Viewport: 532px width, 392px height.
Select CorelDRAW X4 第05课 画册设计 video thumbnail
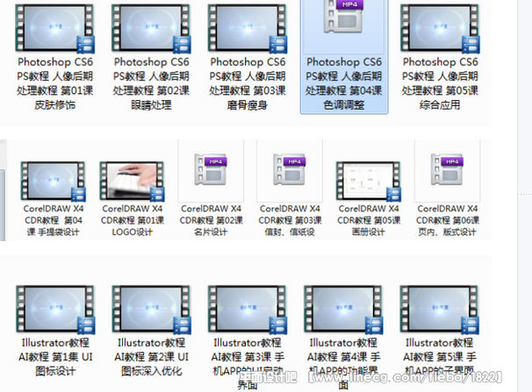tap(369, 181)
